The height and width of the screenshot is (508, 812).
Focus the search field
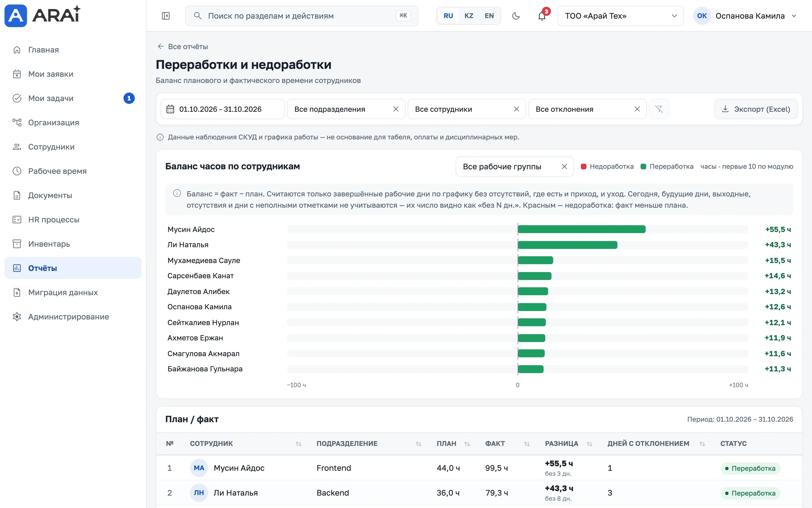tap(301, 16)
